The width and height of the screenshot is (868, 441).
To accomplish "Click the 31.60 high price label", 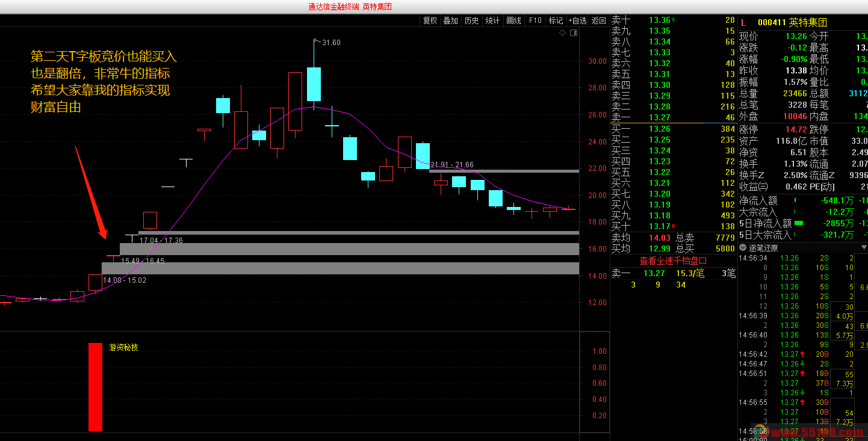I will (331, 43).
